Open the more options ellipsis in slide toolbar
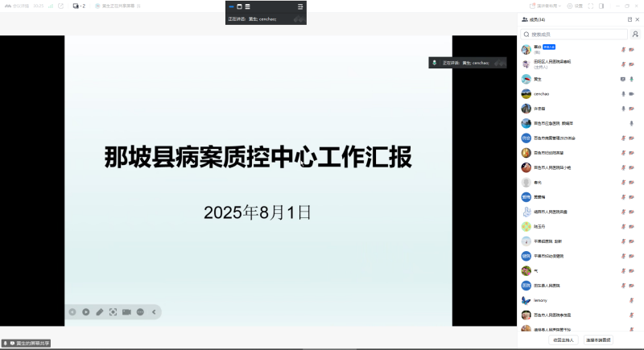This screenshot has height=350, width=644. point(140,311)
